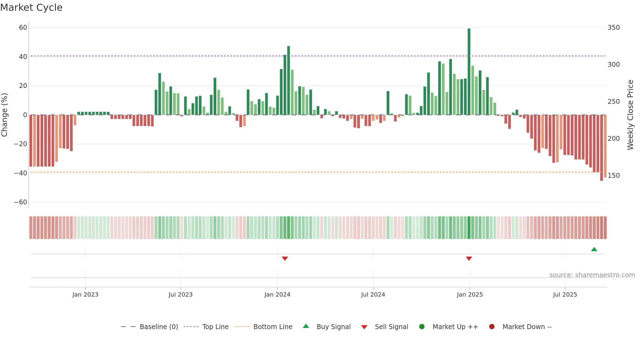Click the 150 right axis tick label
The height and width of the screenshot is (362, 644).
[614, 176]
